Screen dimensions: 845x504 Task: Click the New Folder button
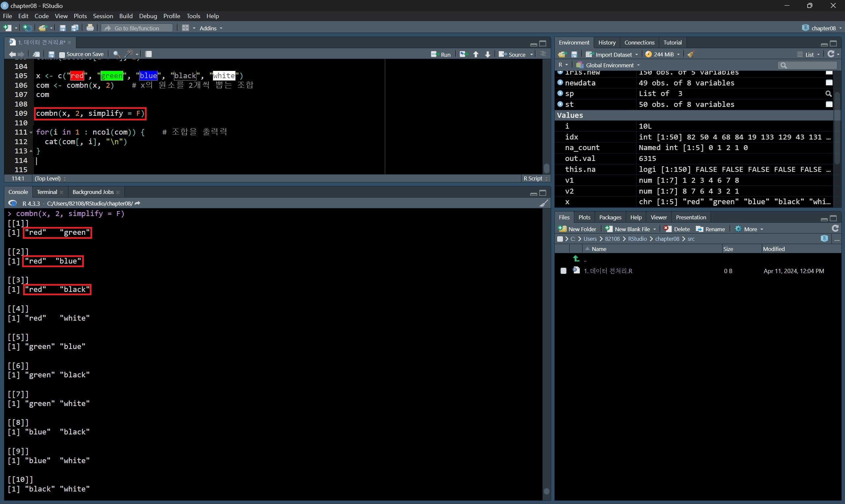click(577, 229)
